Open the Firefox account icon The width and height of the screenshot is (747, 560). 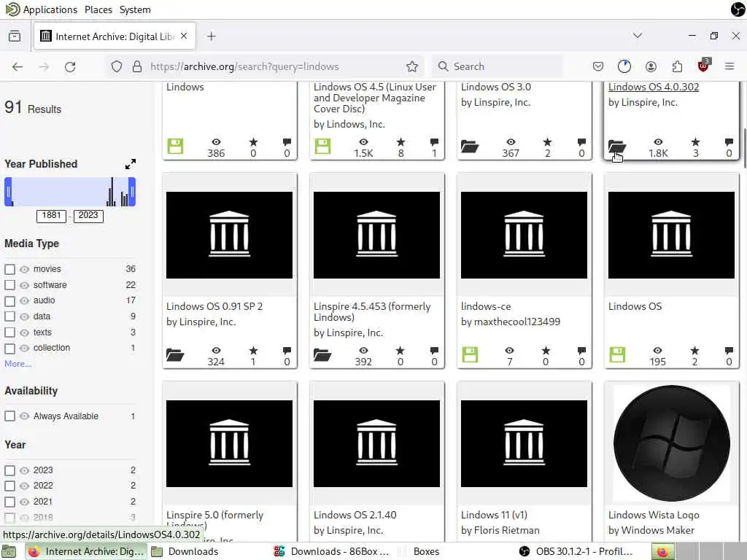click(651, 66)
